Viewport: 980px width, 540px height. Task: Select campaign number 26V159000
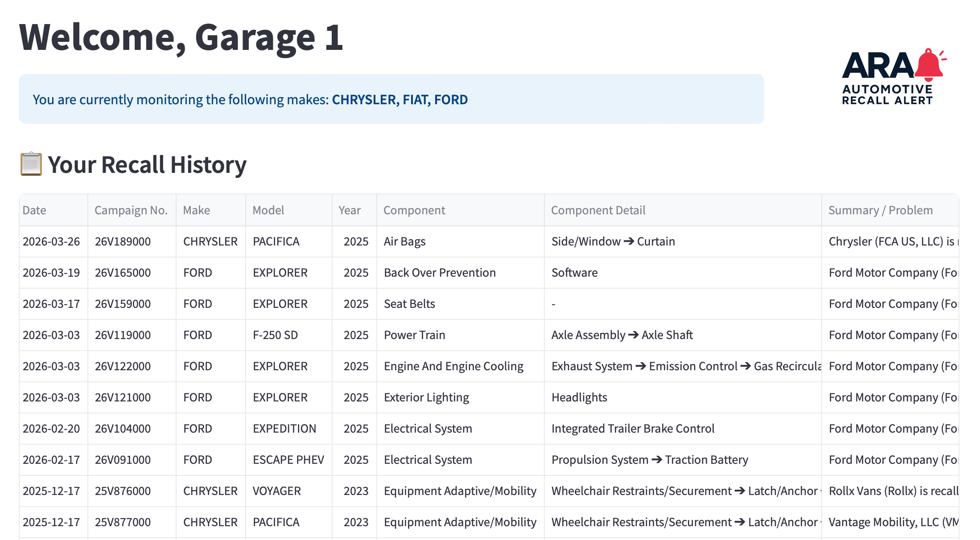pos(132,304)
